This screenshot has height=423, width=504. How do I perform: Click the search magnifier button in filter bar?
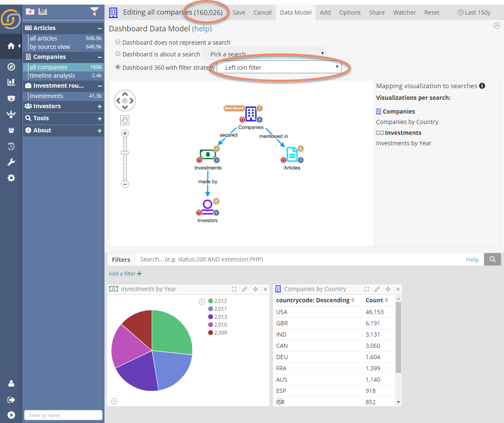(492, 259)
